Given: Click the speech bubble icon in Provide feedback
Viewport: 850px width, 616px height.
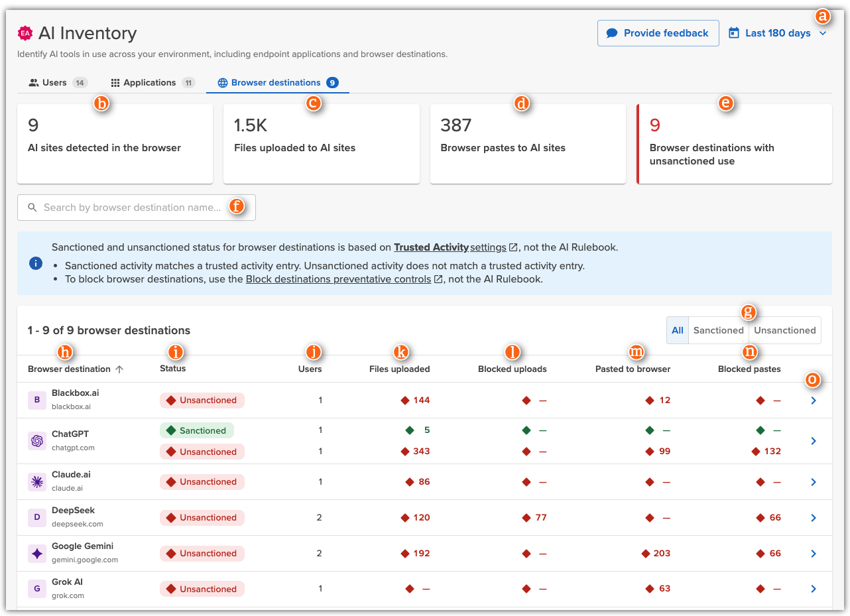Looking at the screenshot, I should 612,33.
